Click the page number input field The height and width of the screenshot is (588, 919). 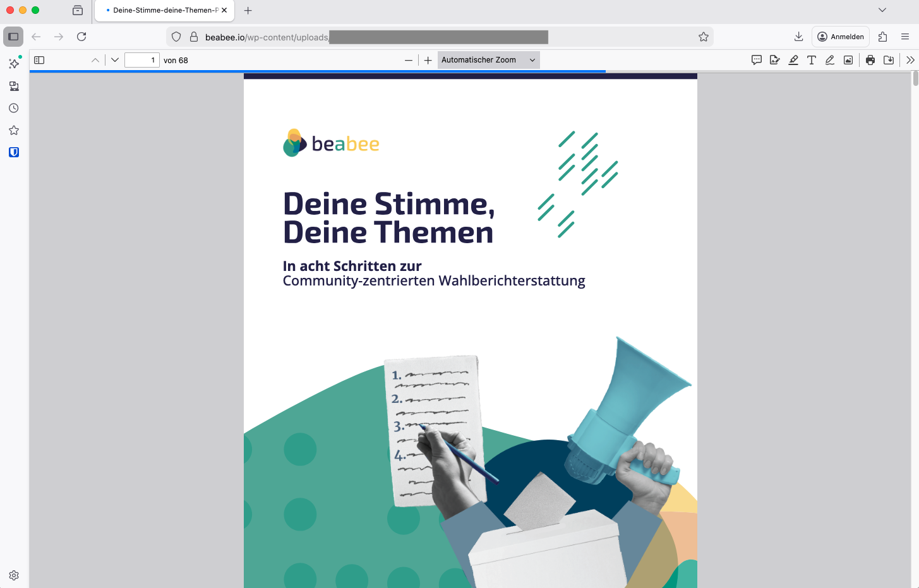coord(141,60)
